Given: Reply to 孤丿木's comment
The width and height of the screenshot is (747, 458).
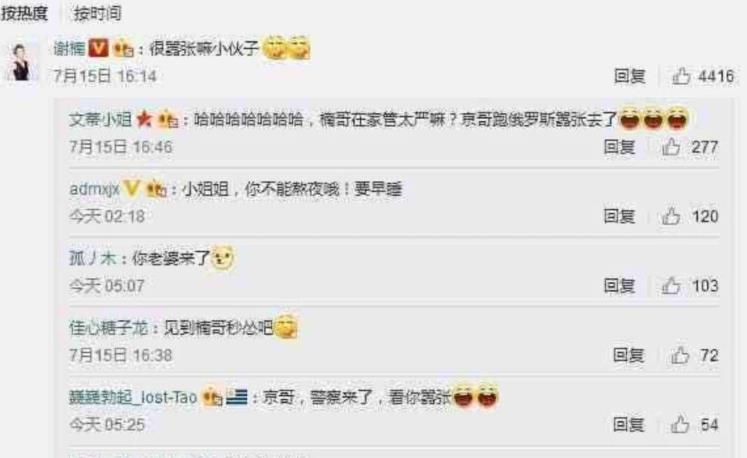Looking at the screenshot, I should click(619, 286).
